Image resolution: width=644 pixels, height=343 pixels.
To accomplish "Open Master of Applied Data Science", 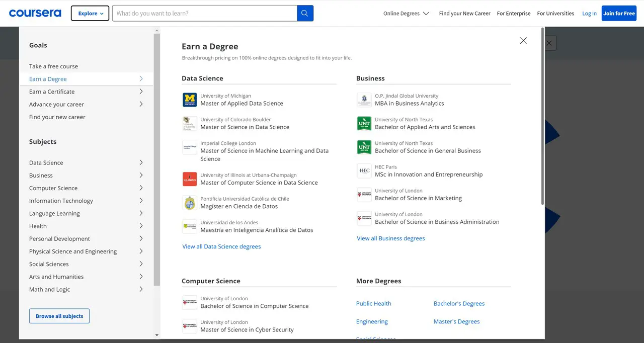I will tap(242, 104).
